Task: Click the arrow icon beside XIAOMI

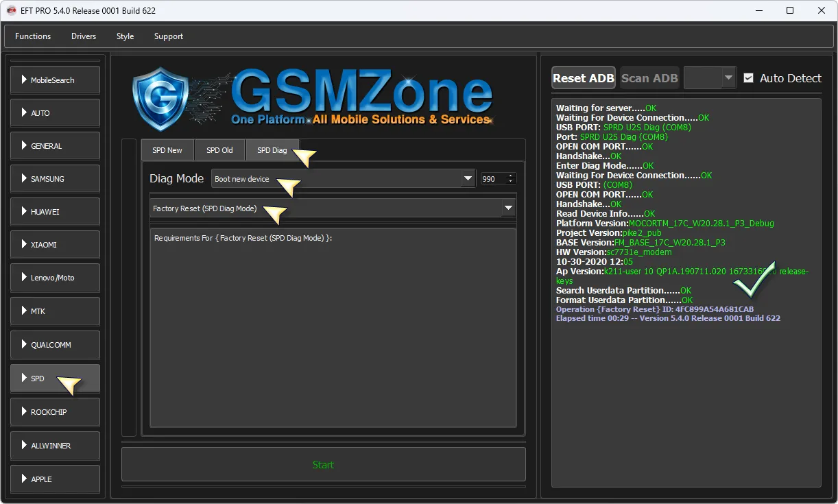Action: 24,244
